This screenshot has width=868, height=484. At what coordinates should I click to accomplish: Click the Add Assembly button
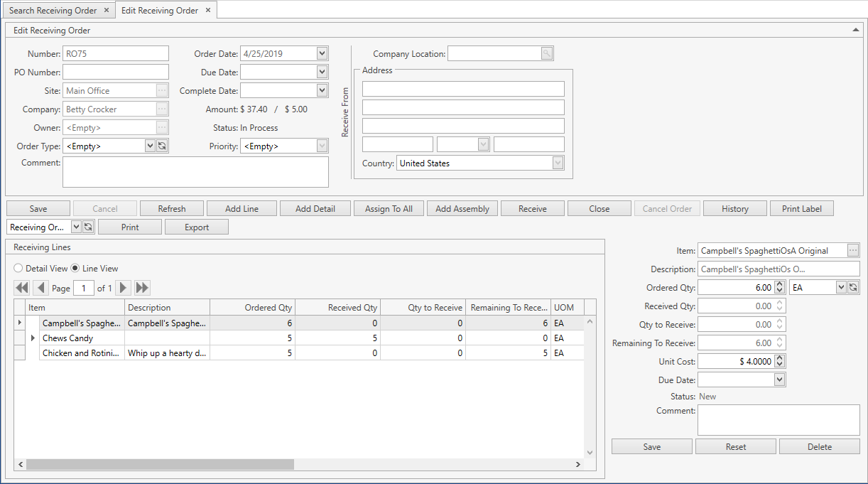click(x=462, y=208)
